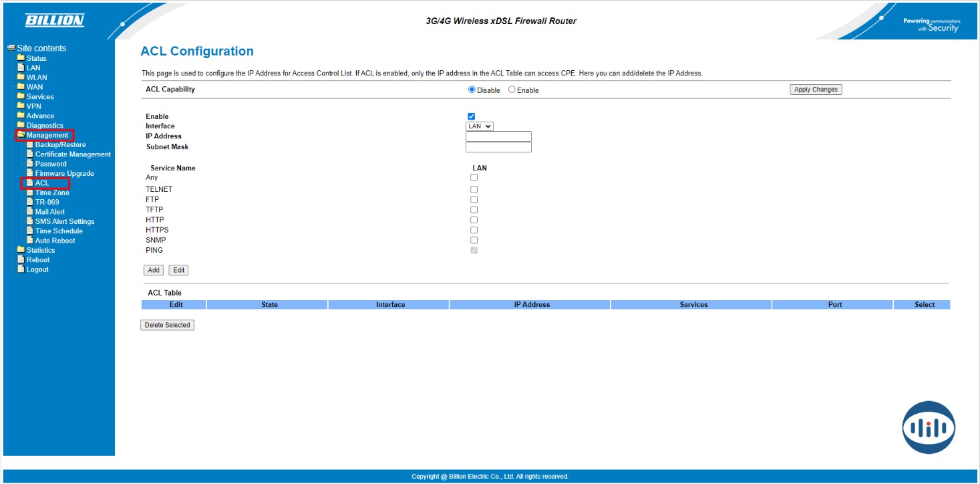The image size is (980, 484).
Task: Open the Interface LAN dropdown
Action: [479, 126]
